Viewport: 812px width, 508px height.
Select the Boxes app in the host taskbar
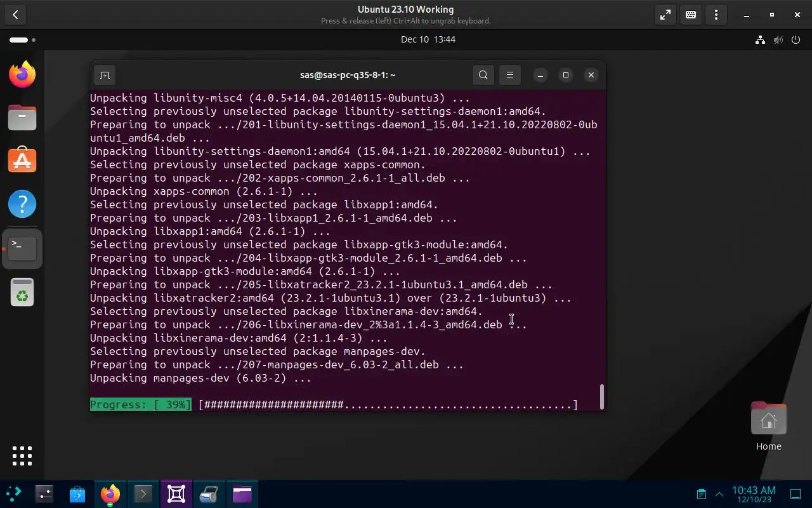pos(176,493)
